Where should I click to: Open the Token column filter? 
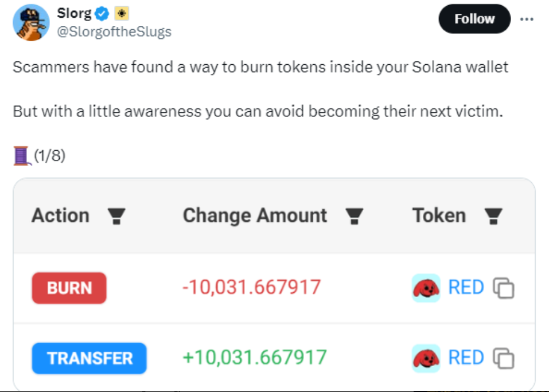[x=493, y=215]
